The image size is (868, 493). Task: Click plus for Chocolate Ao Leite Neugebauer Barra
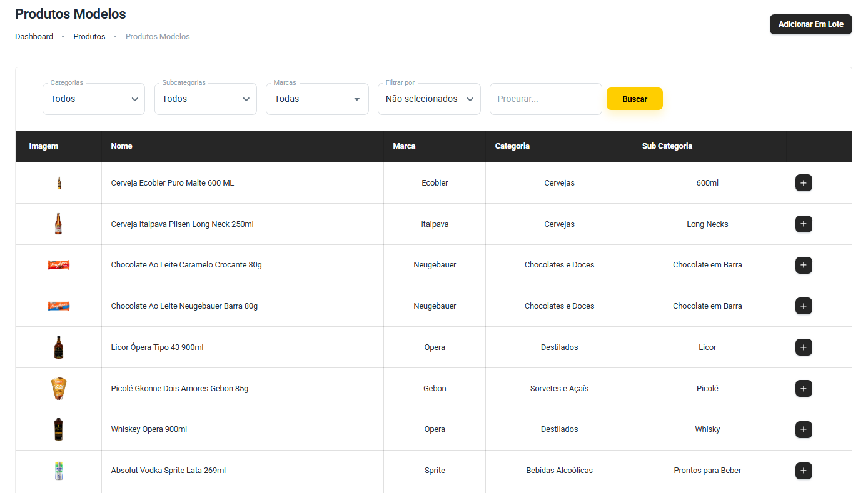804,306
